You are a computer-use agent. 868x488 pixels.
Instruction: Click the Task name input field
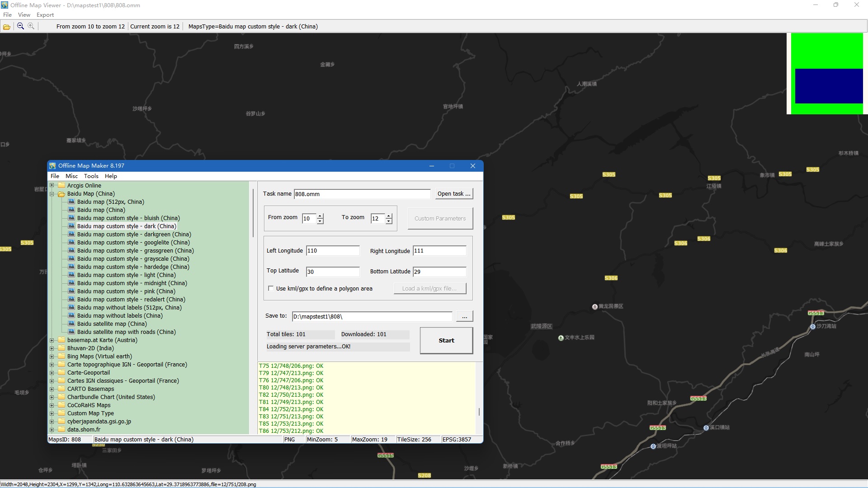[362, 194]
